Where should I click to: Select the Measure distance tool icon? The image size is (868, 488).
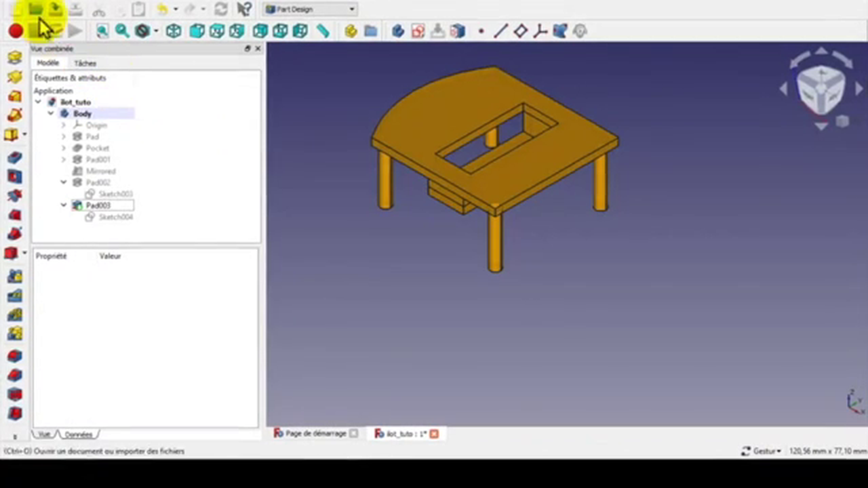tap(323, 31)
